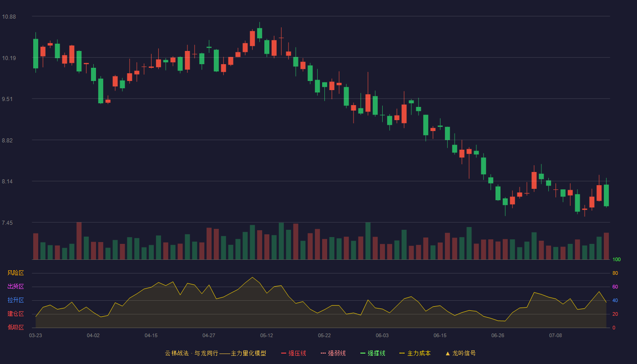The height and width of the screenshot is (364, 637).
Task: Click the 03-23 date axis label
Action: tap(35, 336)
